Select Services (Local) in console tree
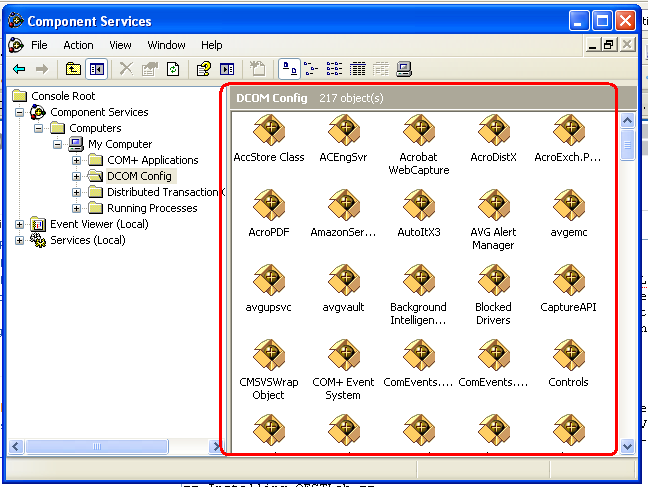 point(87,240)
